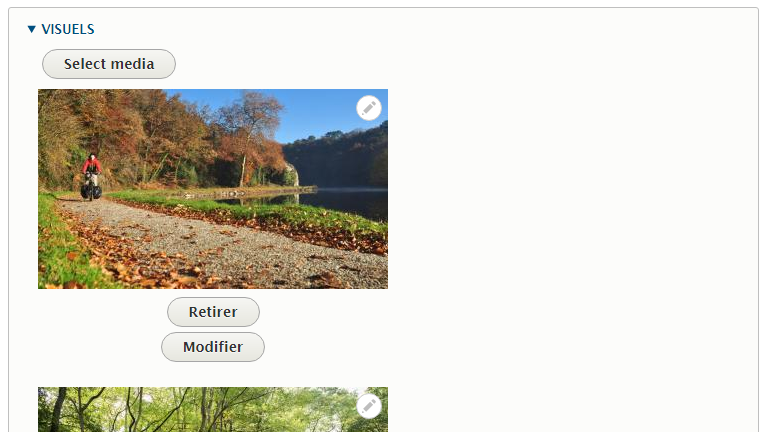Viewport: 772px width, 432px height.
Task: Collapse the VISUELS section triangle
Action: pyautogui.click(x=32, y=29)
